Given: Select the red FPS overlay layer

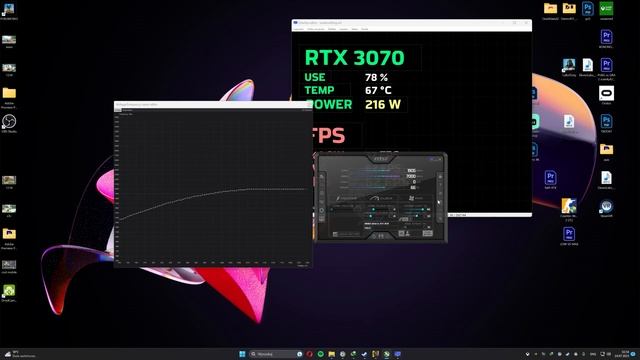Looking at the screenshot, I should (328, 136).
